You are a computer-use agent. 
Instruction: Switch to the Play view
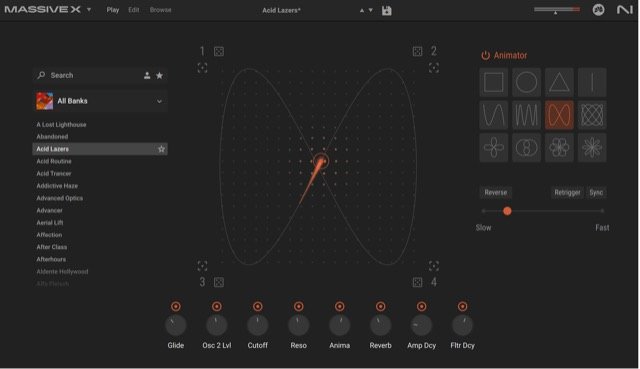click(x=113, y=10)
